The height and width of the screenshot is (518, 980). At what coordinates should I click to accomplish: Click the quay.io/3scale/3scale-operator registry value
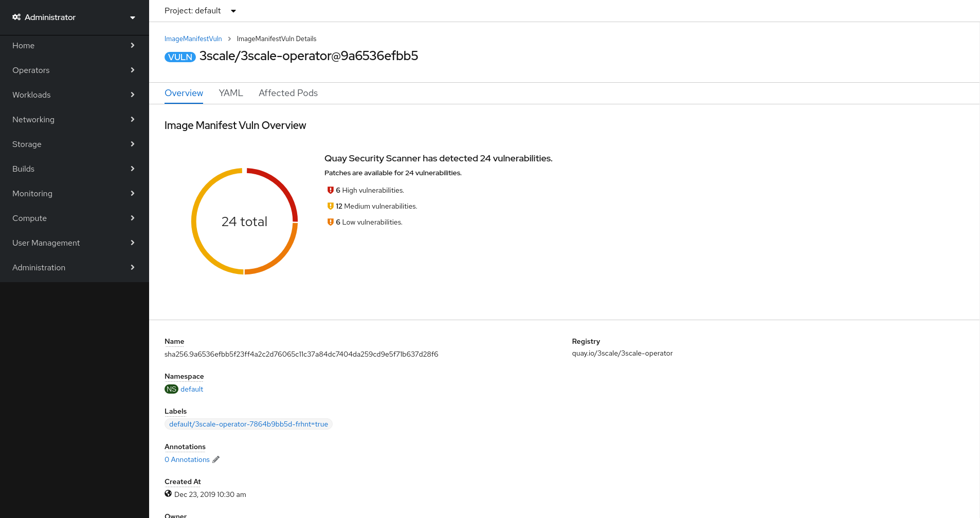tap(622, 353)
